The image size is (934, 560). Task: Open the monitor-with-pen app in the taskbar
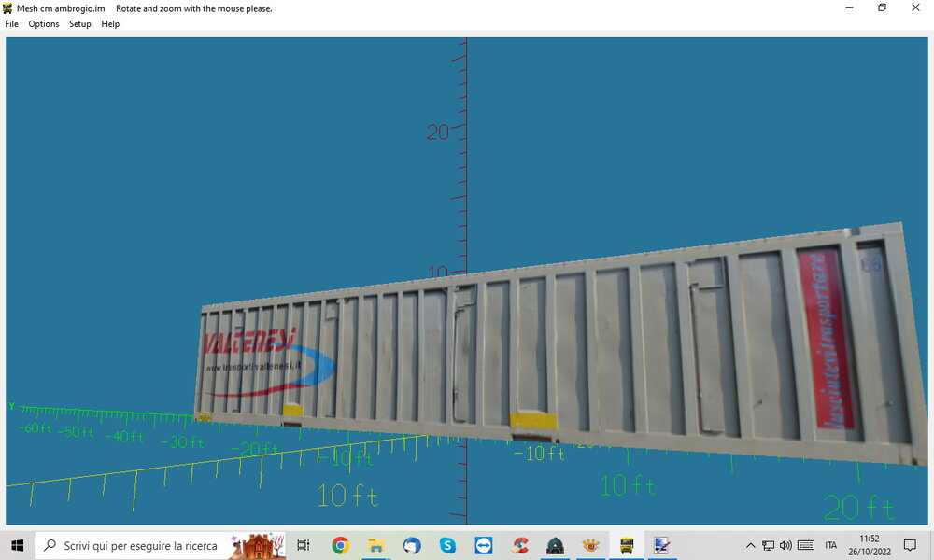pyautogui.click(x=662, y=545)
